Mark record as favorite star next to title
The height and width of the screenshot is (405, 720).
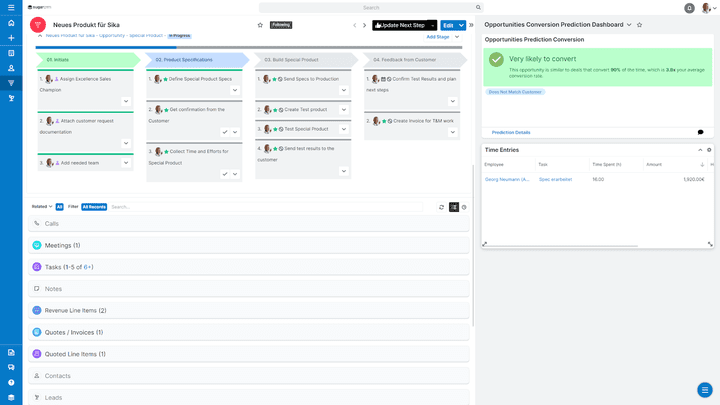click(x=261, y=25)
